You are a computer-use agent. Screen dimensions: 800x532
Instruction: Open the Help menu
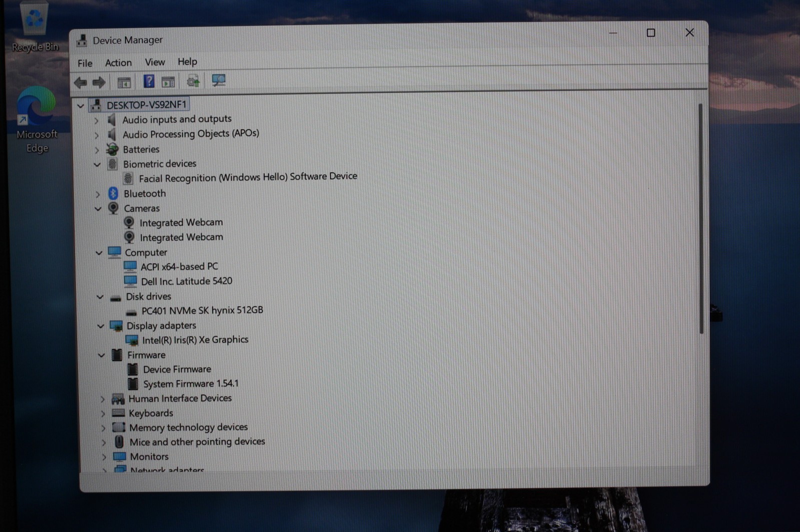click(x=188, y=61)
